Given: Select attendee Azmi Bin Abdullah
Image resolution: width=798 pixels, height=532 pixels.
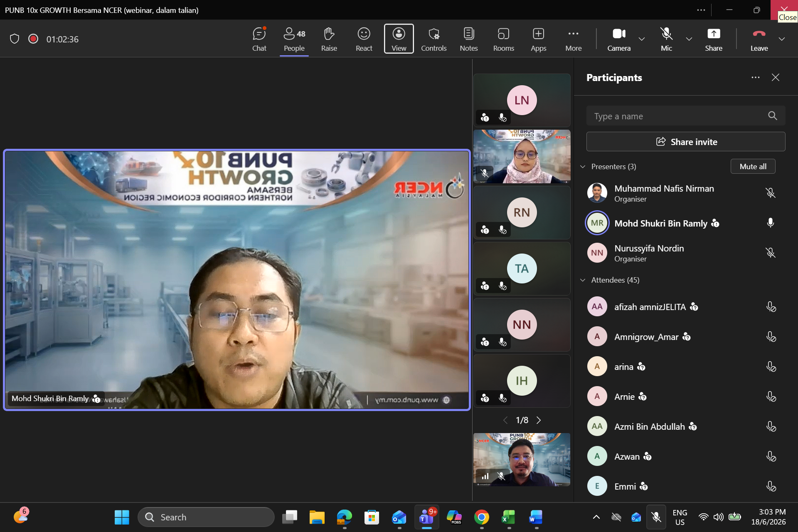Looking at the screenshot, I should click(x=685, y=426).
